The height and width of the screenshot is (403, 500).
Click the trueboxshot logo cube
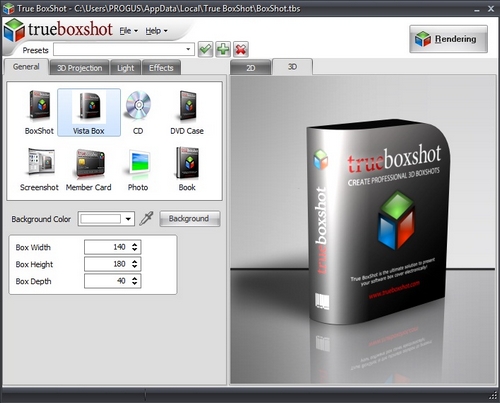point(14,30)
